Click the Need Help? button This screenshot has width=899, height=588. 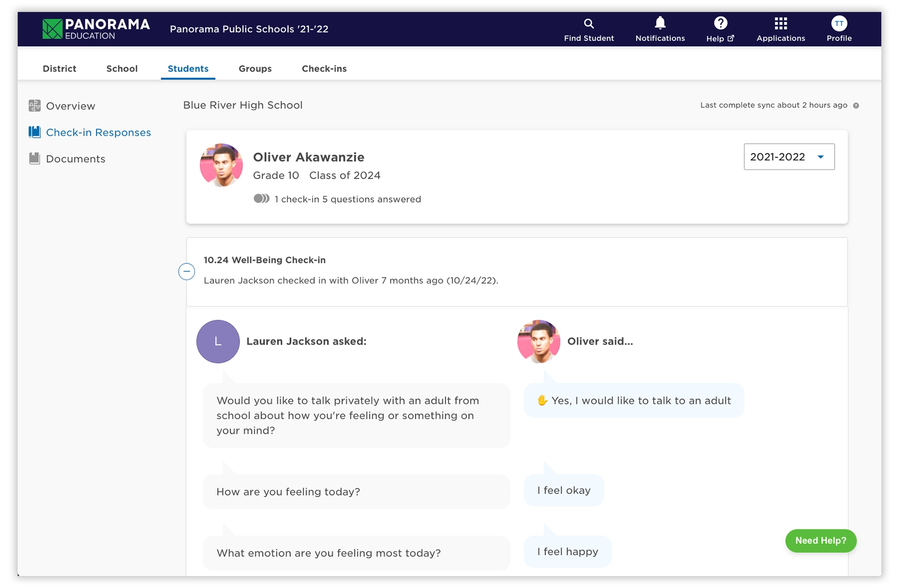click(821, 541)
